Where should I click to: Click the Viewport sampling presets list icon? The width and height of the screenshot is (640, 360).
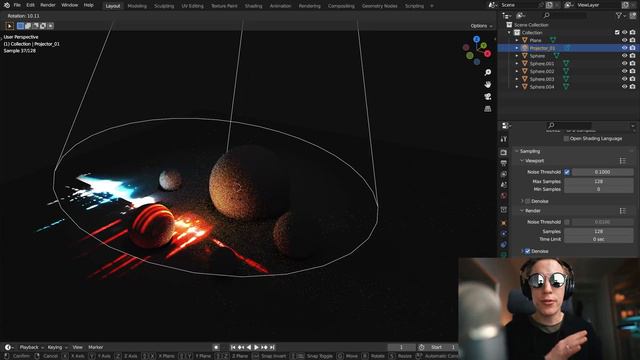622,161
